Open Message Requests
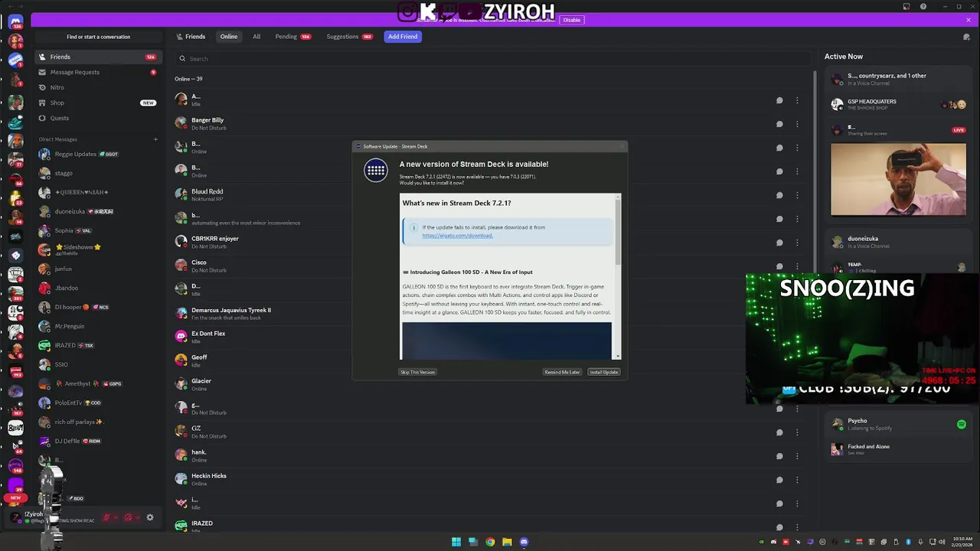The image size is (980, 551). pyautogui.click(x=98, y=72)
